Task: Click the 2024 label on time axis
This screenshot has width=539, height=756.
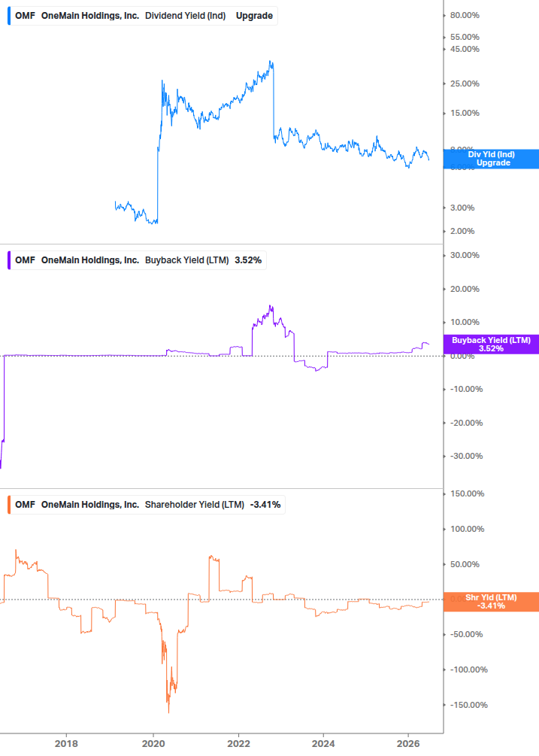Action: (x=323, y=743)
